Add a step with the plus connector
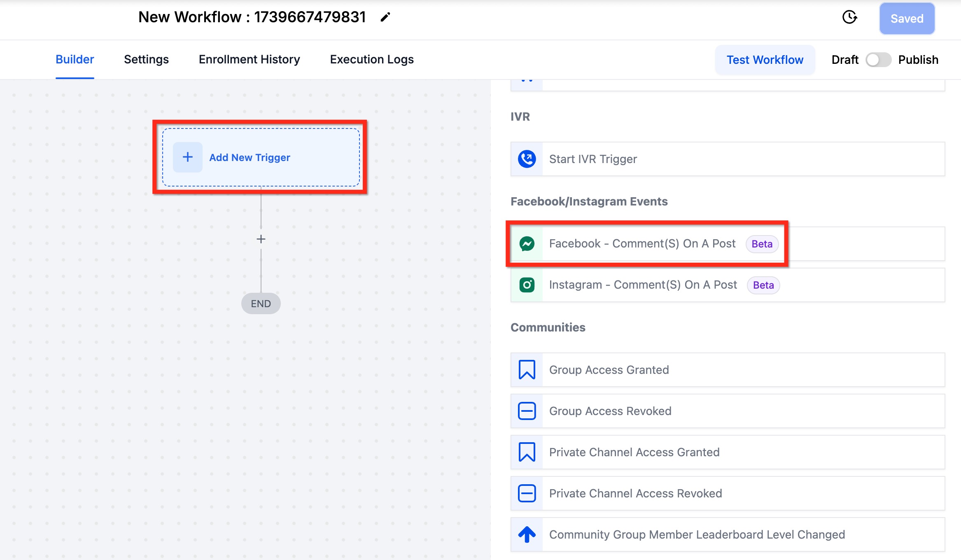 pos(261,239)
